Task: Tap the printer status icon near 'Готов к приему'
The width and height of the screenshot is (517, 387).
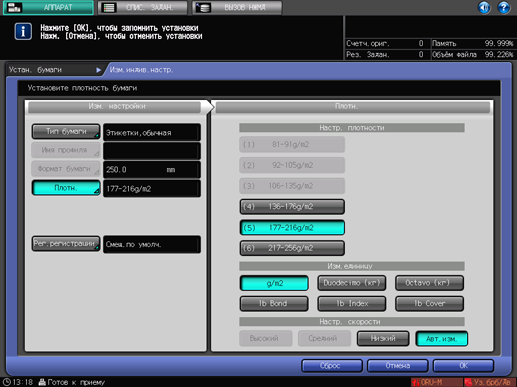Action: (x=42, y=382)
